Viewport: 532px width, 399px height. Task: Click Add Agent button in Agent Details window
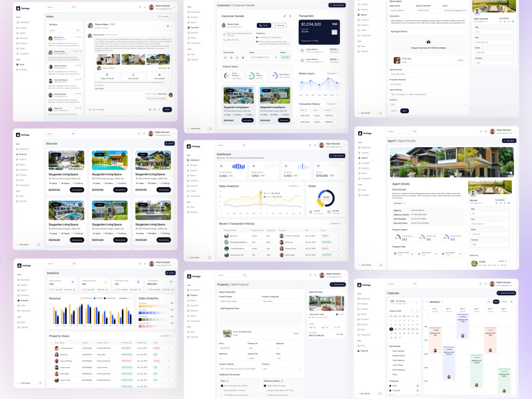[509, 141]
